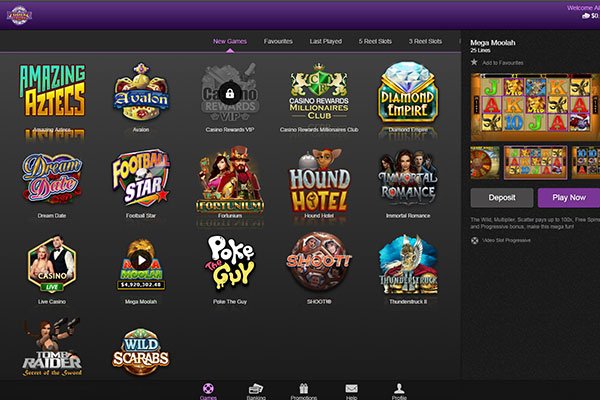Viewport: 600px width, 400px height.
Task: Click the locked Casino Rewards VIP tile
Action: tap(230, 93)
